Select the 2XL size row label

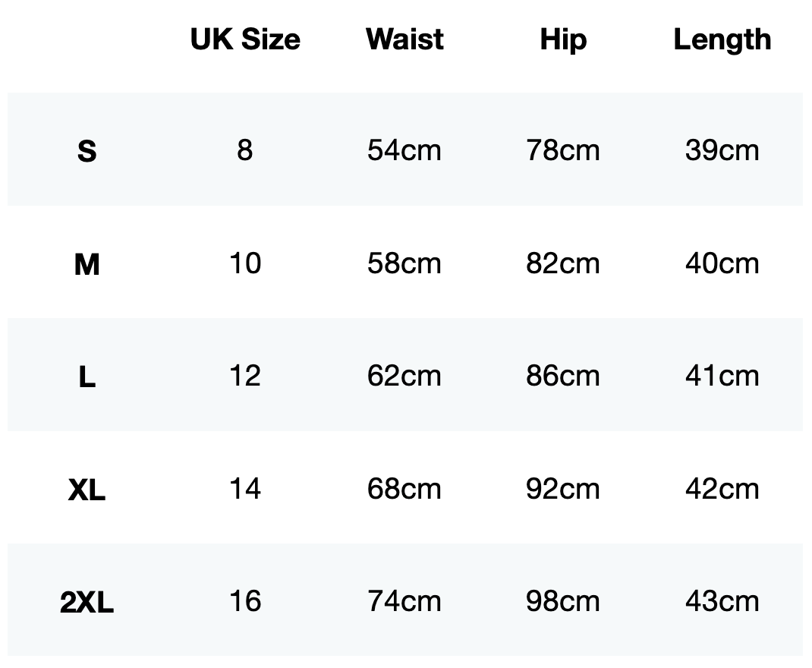coord(87,603)
